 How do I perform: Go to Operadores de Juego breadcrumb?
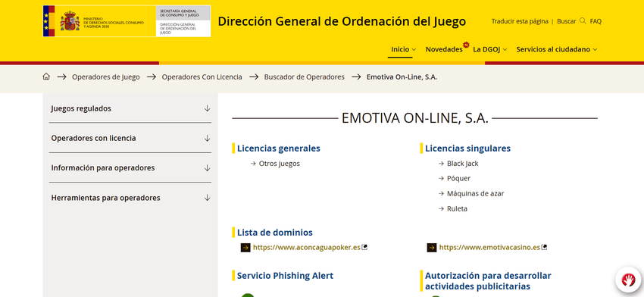(x=106, y=77)
